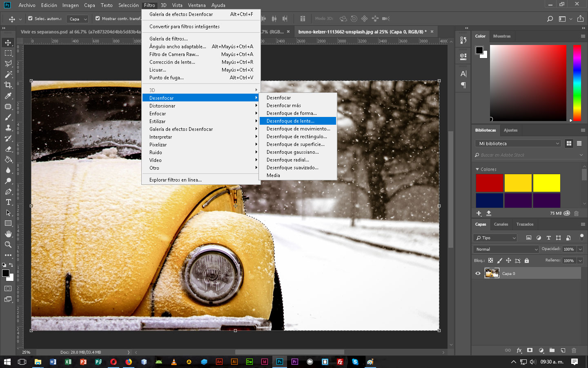
Task: Select the Move tool in the toolbar
Action: [x=8, y=43]
